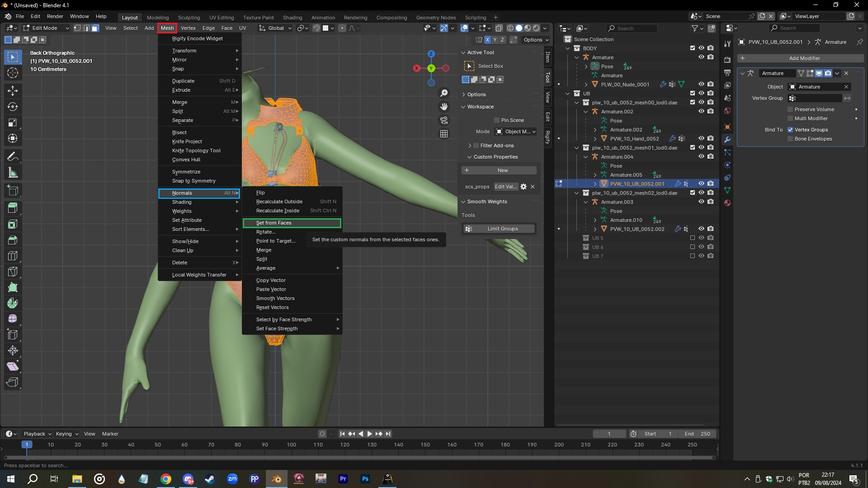
Task: Select the Measure tool icon
Action: 13,173
